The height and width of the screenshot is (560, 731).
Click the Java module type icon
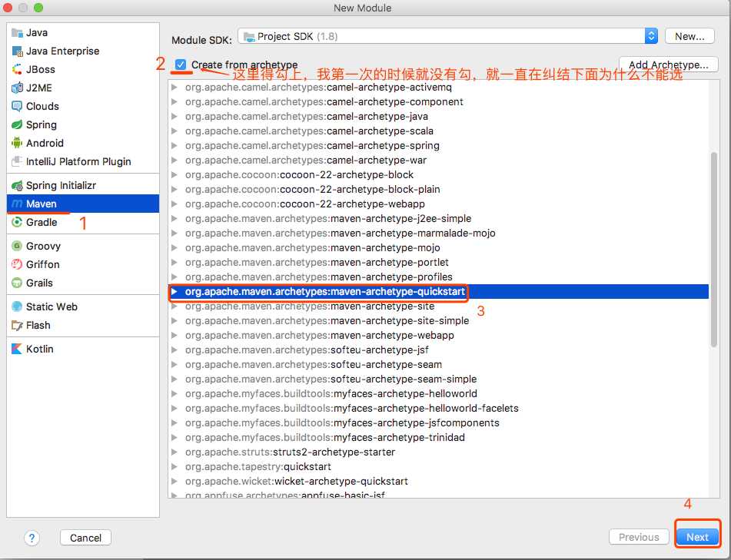click(x=17, y=32)
